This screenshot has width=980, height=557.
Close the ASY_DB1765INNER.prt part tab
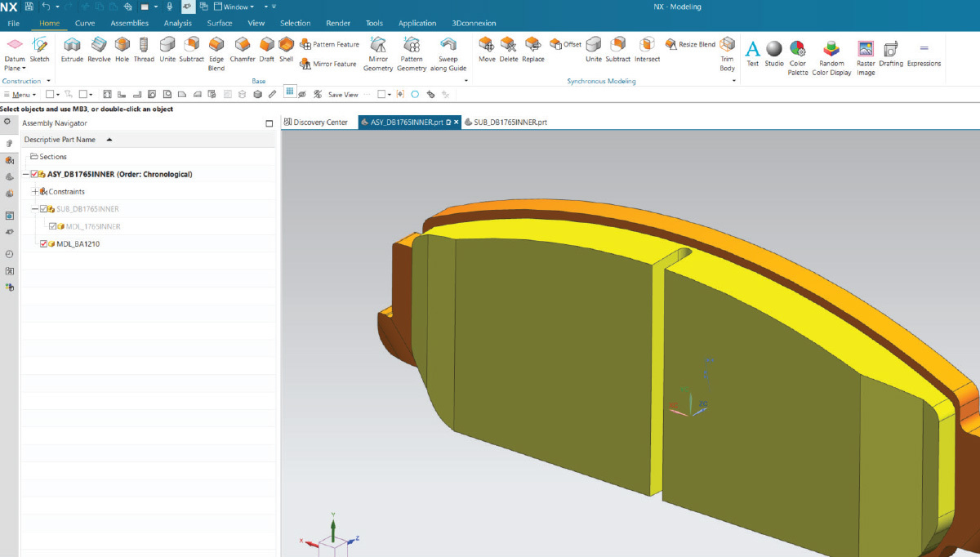tap(457, 122)
